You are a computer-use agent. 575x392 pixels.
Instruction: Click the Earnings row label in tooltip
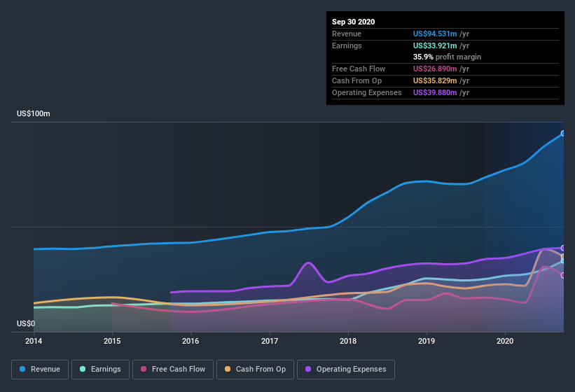coord(347,45)
